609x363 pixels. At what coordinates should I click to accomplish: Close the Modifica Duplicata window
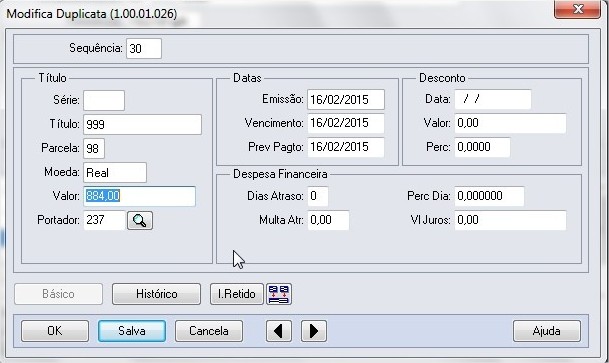[578, 9]
